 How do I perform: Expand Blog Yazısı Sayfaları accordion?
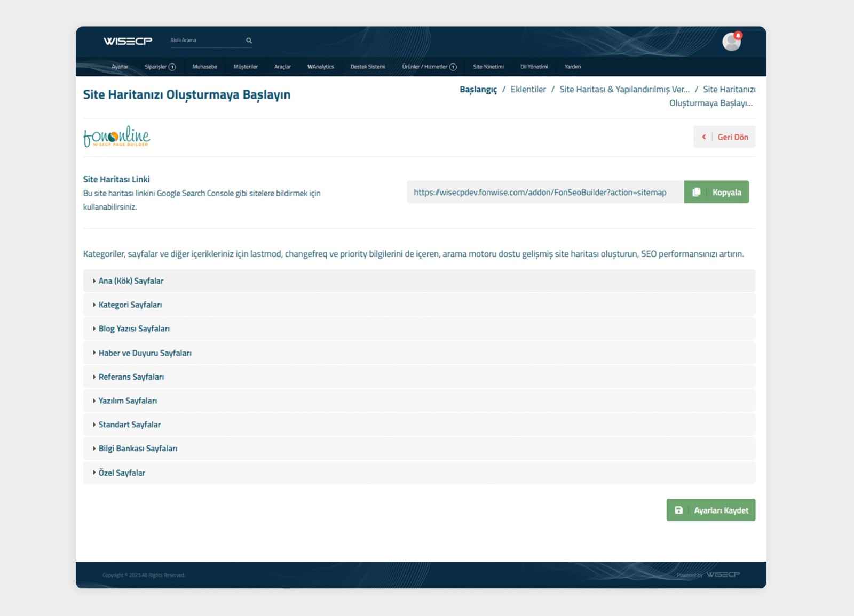133,329
